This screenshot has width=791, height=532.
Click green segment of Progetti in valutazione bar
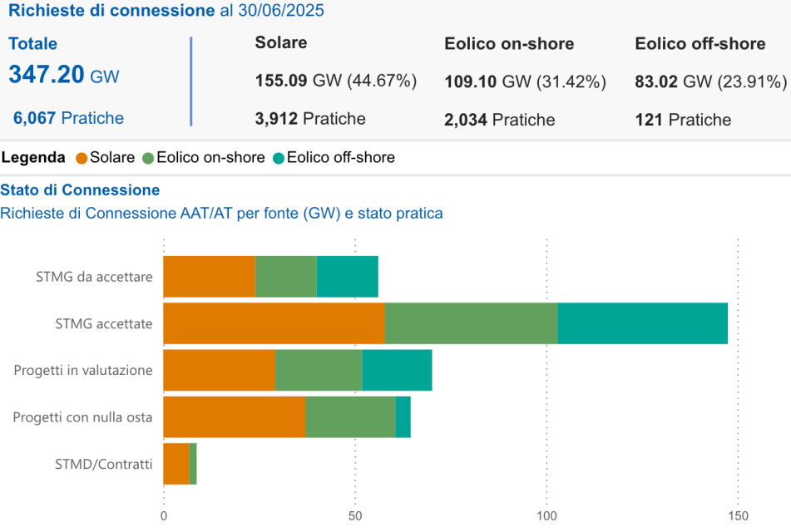point(319,370)
